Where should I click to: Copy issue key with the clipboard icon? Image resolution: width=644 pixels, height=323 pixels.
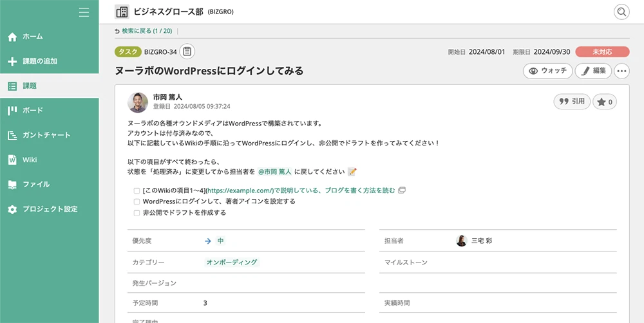pyautogui.click(x=187, y=52)
